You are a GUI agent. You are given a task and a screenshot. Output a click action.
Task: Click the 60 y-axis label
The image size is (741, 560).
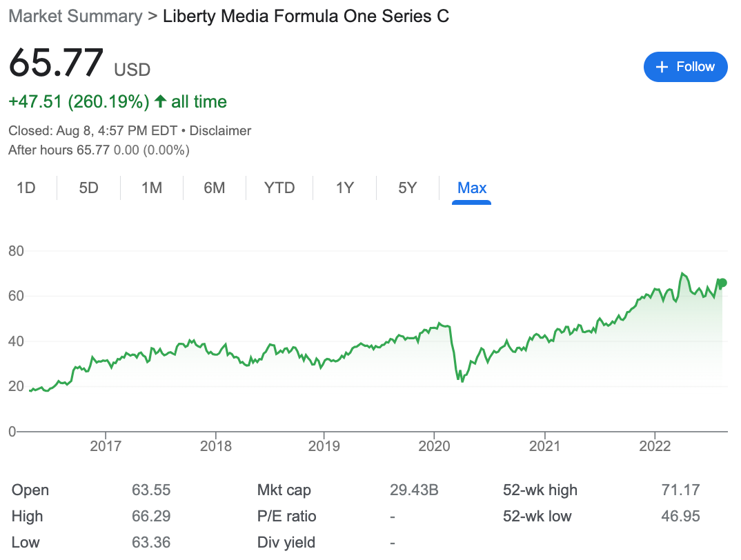tap(16, 297)
